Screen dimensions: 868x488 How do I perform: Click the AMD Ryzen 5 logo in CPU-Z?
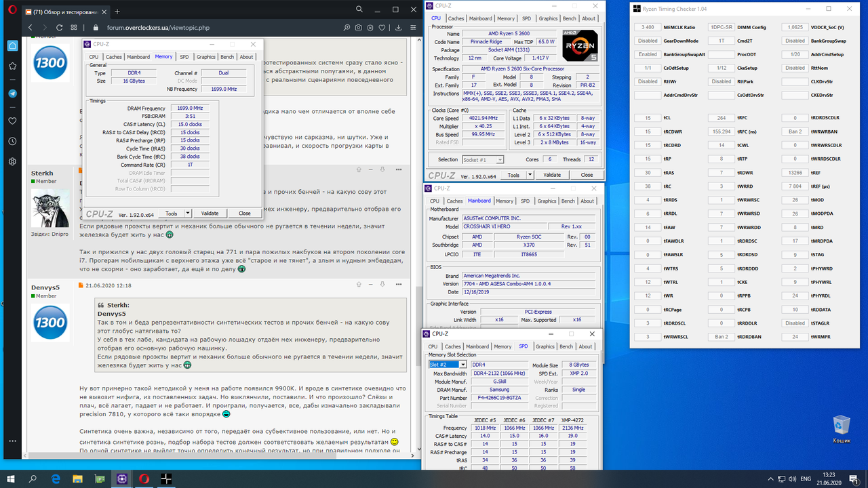(x=580, y=47)
